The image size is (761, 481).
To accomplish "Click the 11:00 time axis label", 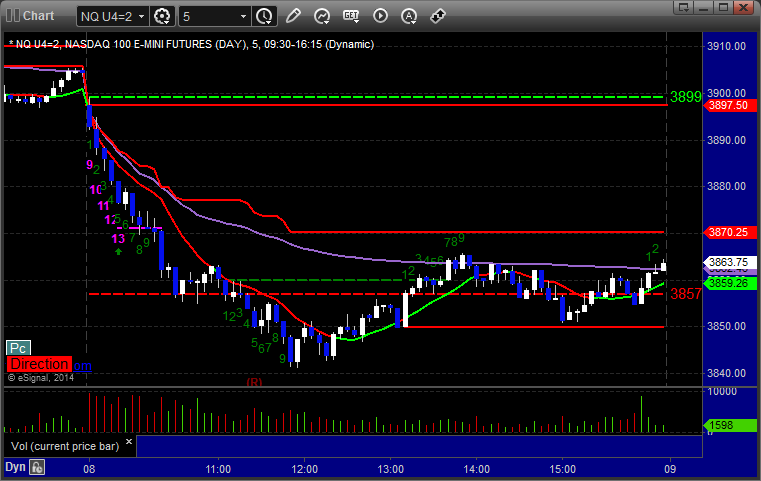I will pos(218,469).
